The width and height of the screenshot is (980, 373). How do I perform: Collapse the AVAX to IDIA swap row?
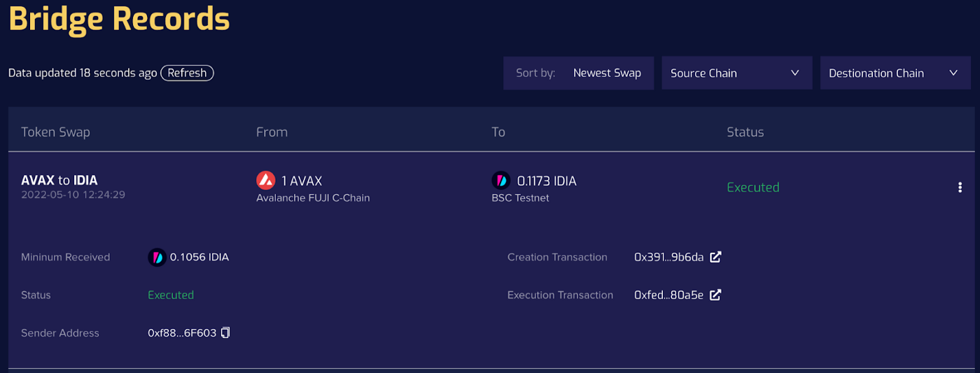click(490, 187)
